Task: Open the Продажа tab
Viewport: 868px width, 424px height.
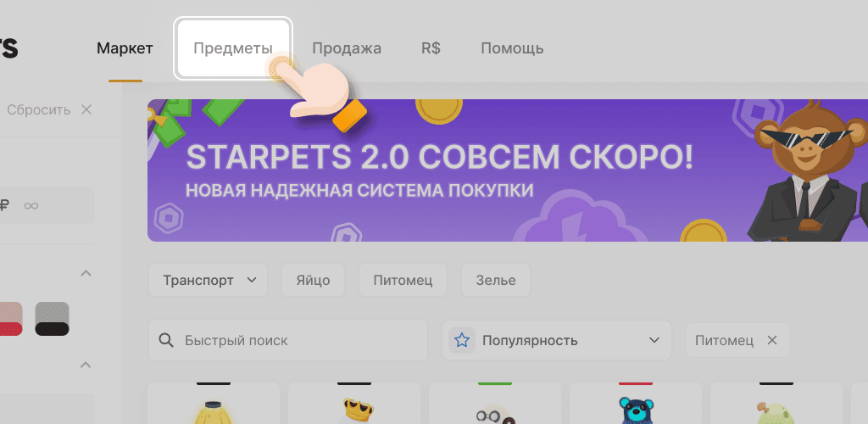Action: (346, 48)
